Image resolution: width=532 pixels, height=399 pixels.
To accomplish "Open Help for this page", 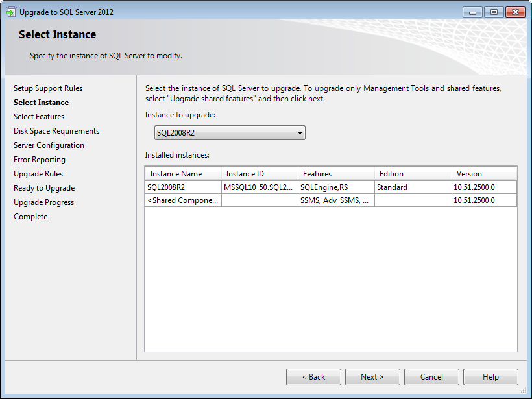I will click(490, 376).
